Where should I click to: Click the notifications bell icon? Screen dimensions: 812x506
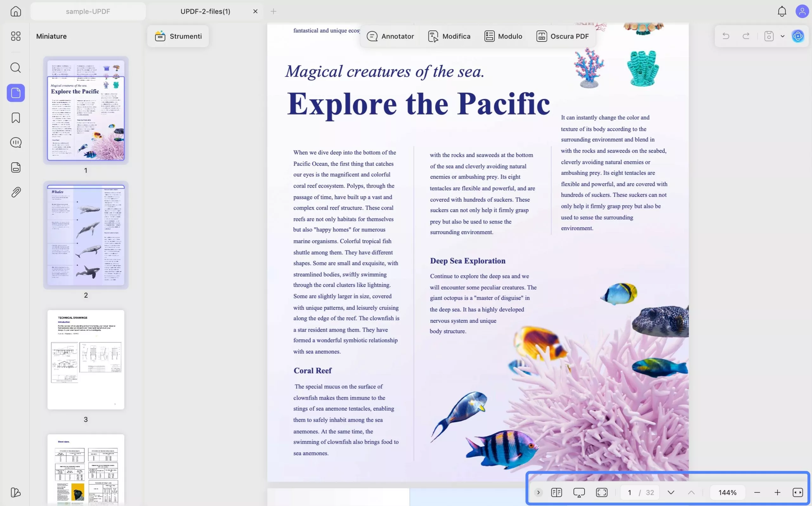pyautogui.click(x=782, y=11)
